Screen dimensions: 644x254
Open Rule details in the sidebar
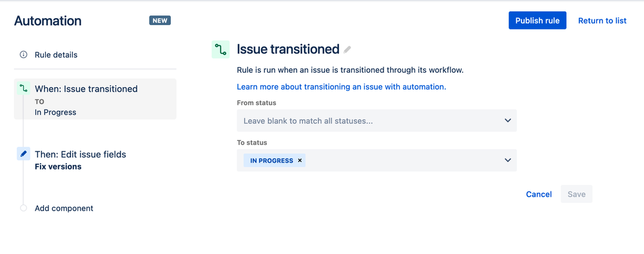pos(56,55)
